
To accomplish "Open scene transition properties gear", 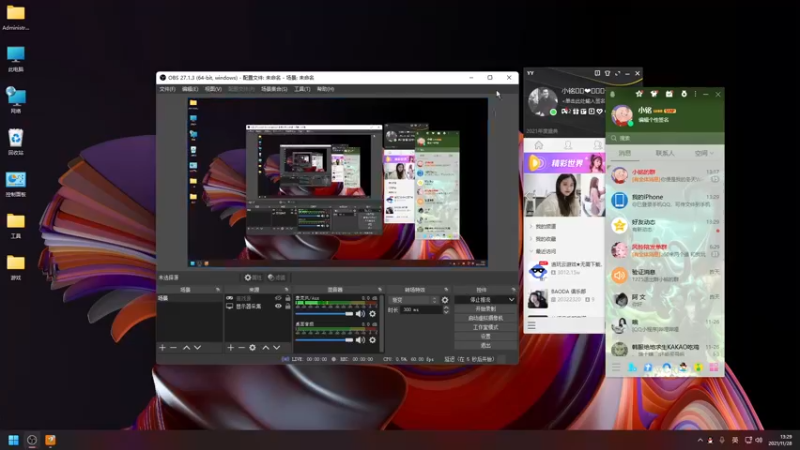I will pos(445,300).
